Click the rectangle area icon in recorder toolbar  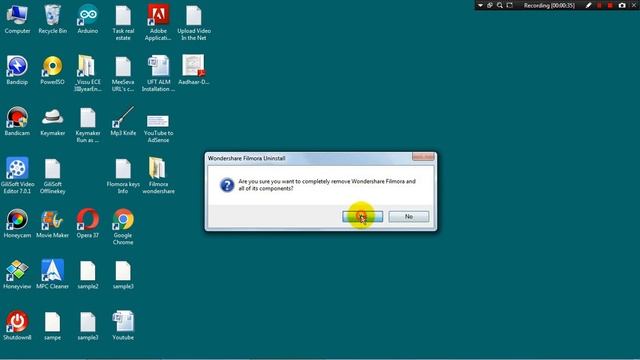(x=510, y=5)
